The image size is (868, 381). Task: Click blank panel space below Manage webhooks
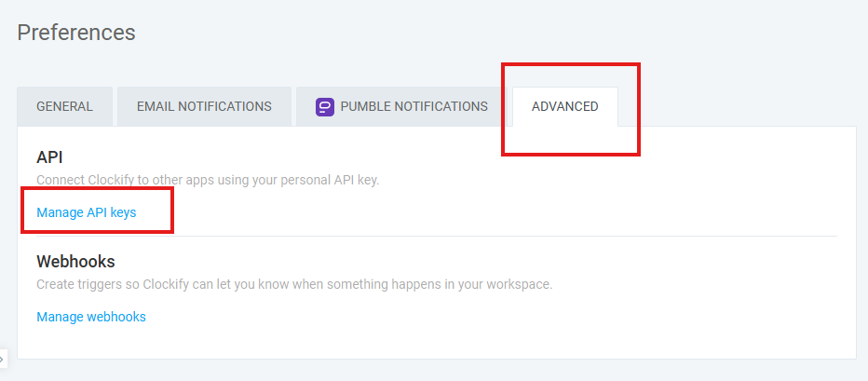point(437,342)
